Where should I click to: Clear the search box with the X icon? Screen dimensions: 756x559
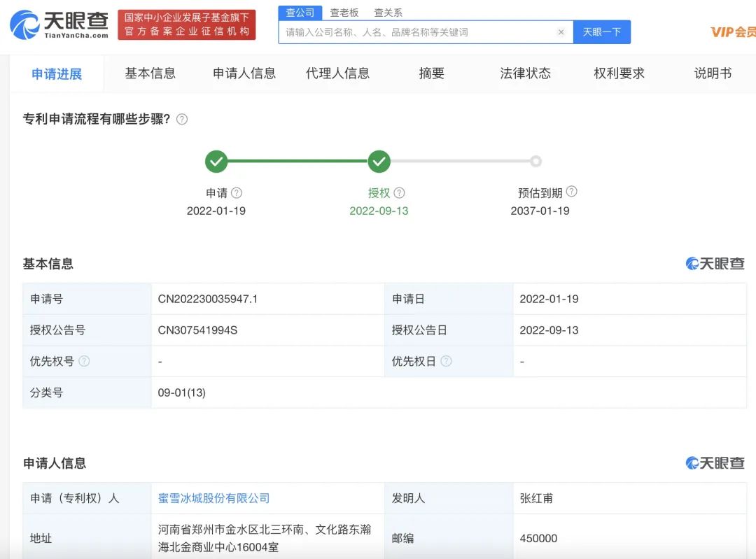(x=561, y=32)
